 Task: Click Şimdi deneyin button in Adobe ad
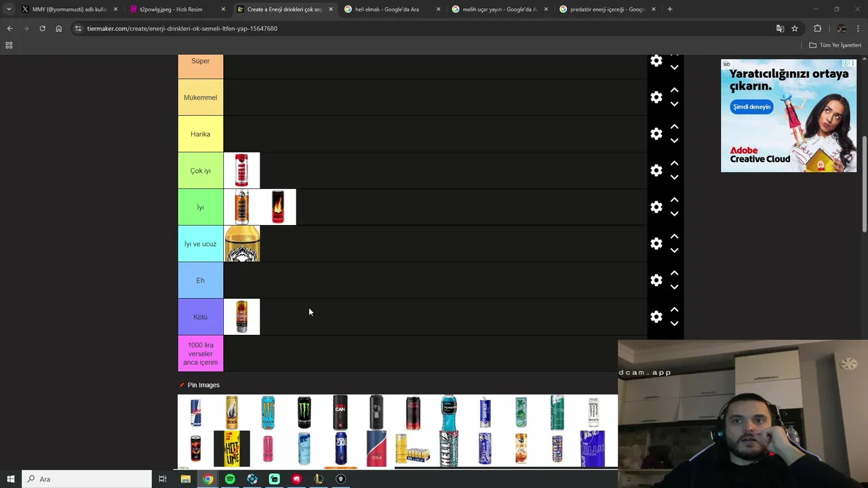(751, 107)
